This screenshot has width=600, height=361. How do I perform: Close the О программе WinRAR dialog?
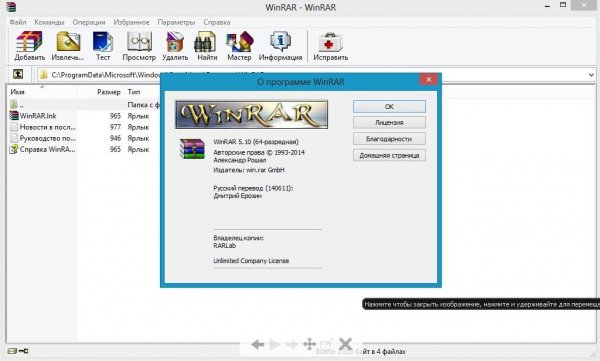[x=429, y=79]
